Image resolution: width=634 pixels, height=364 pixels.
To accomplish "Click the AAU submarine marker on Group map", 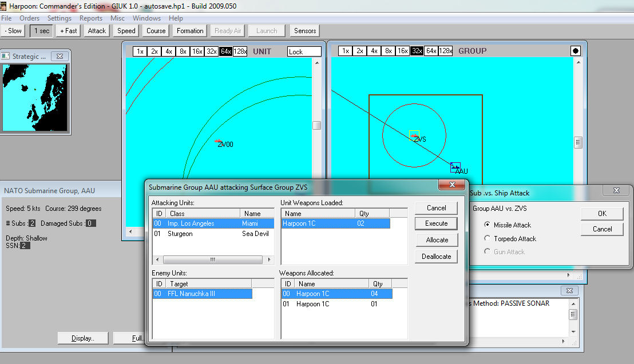I will (455, 167).
